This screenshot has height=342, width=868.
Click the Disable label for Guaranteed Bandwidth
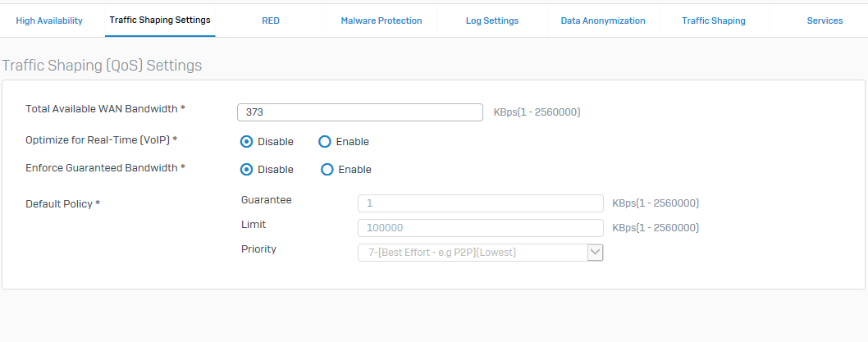pos(276,169)
